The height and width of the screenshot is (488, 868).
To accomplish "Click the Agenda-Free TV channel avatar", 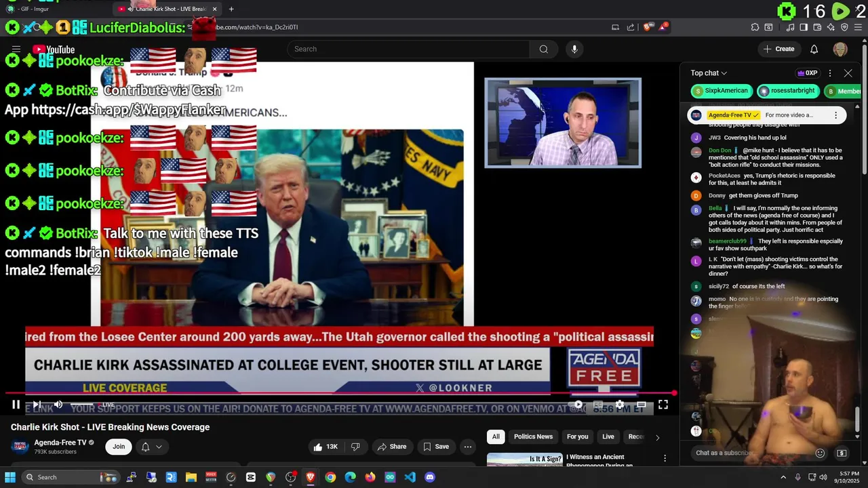I will [x=20, y=446].
